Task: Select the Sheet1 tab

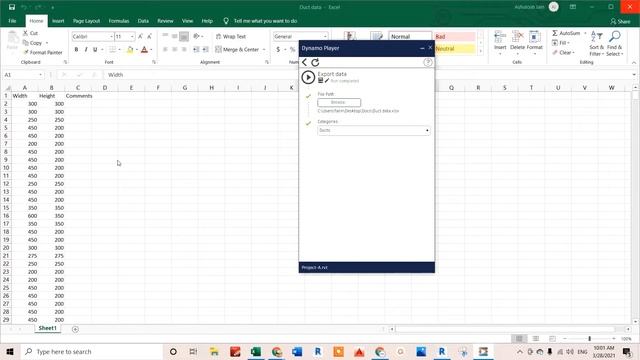Action: point(48,328)
